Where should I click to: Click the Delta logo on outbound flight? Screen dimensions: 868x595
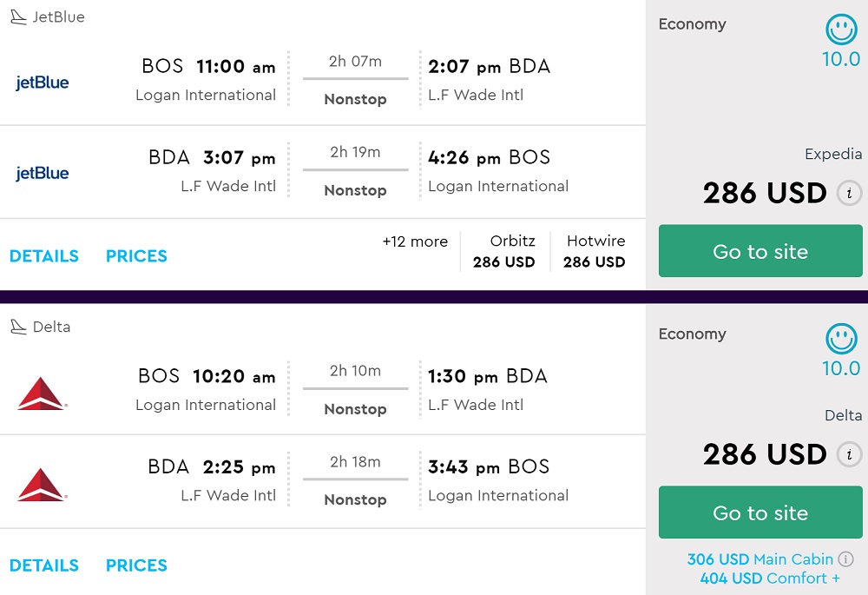pyautogui.click(x=42, y=393)
